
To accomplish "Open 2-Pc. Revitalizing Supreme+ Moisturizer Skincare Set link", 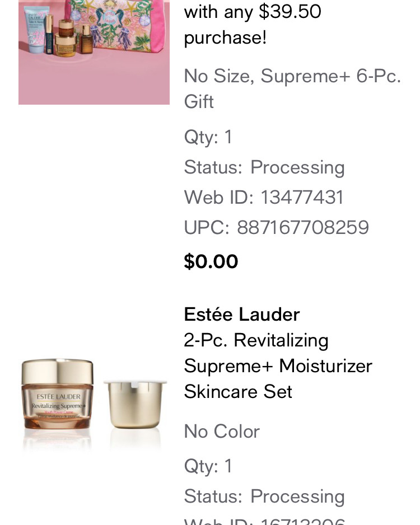I will 278,366.
